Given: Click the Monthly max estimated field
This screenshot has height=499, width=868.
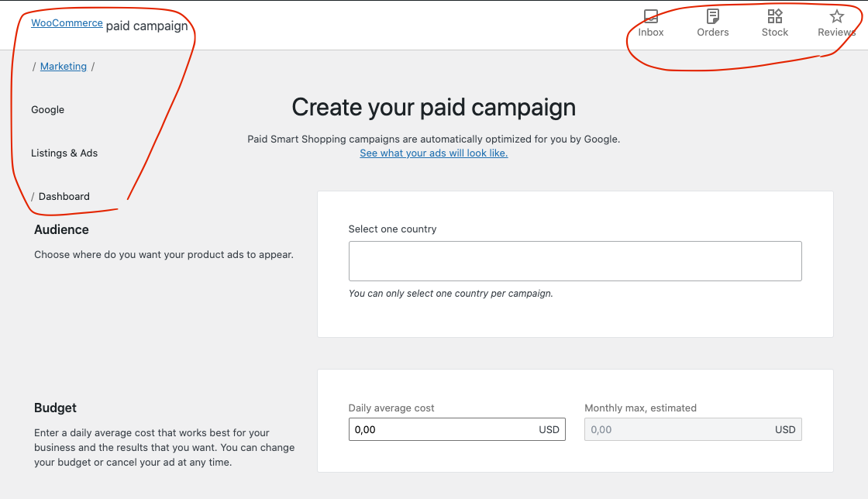Looking at the screenshot, I should (693, 429).
